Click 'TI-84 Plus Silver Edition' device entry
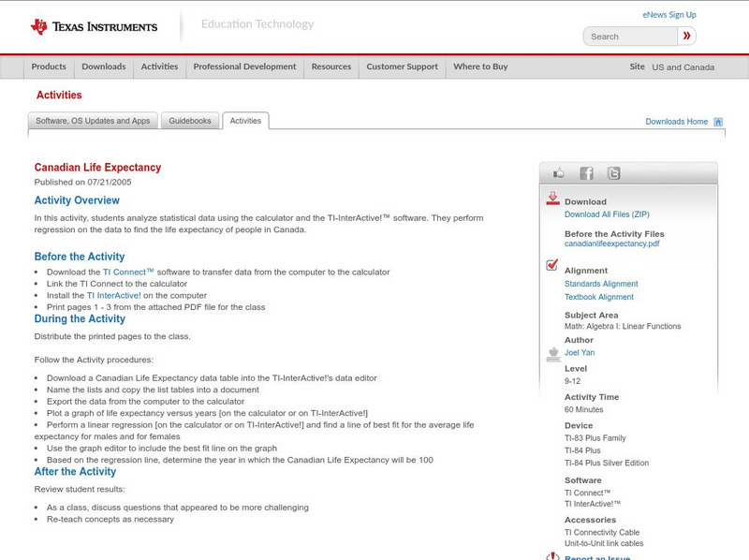Viewport: 749px width, 560px height. (x=607, y=463)
